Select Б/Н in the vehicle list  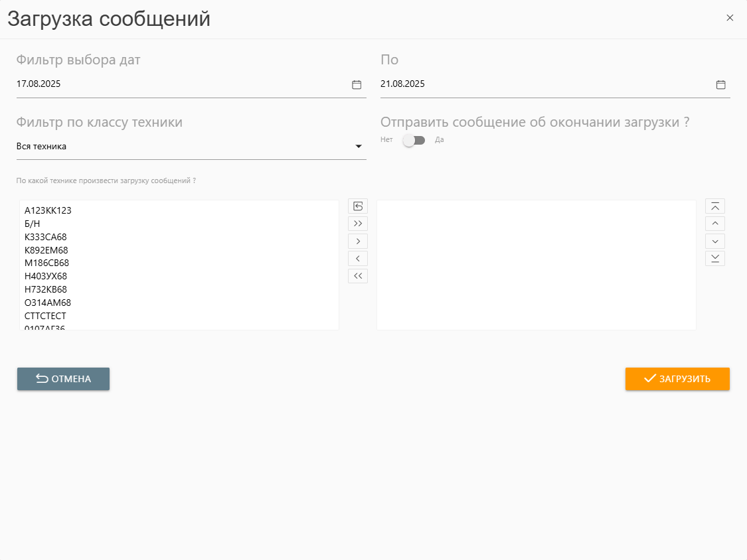(x=179, y=224)
